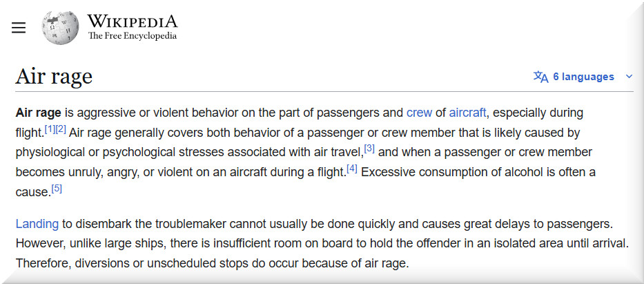Click The Free Encyclopedia tagline

(133, 36)
